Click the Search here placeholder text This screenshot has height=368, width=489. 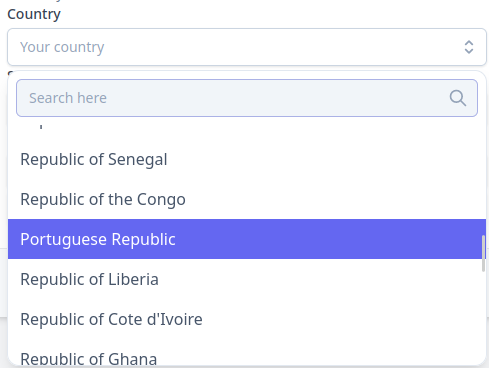68,98
